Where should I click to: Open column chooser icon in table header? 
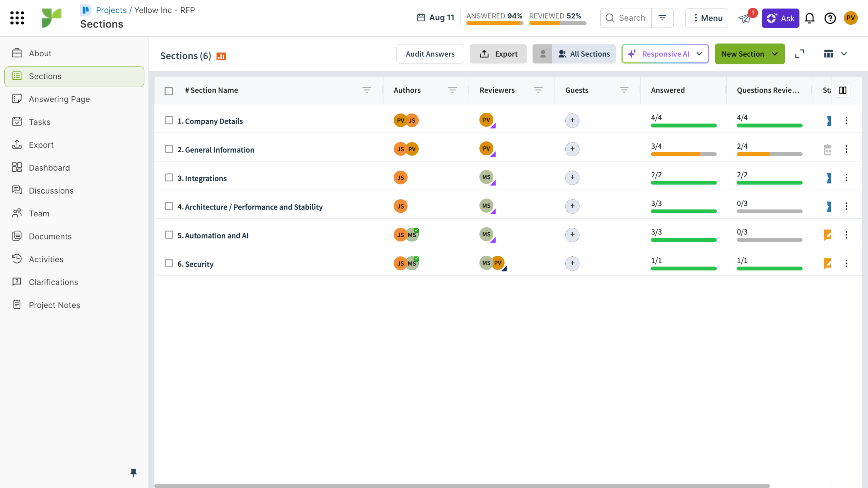pyautogui.click(x=843, y=90)
